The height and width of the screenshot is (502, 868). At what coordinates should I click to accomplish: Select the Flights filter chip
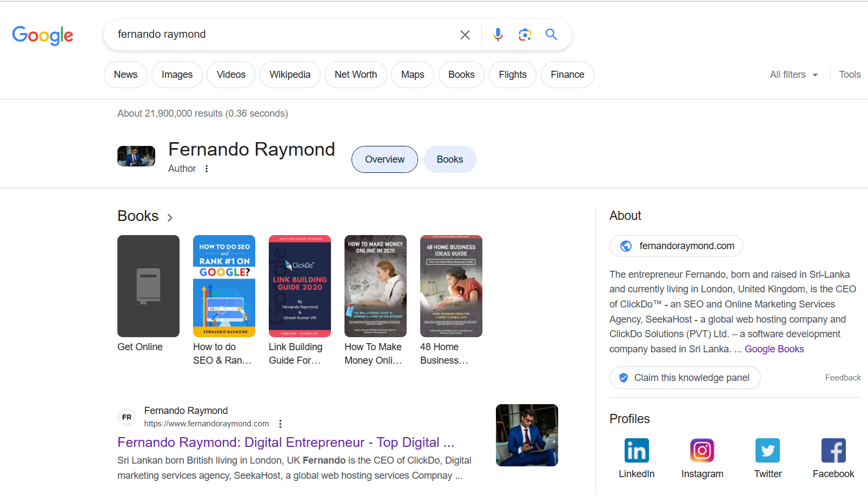coord(513,75)
